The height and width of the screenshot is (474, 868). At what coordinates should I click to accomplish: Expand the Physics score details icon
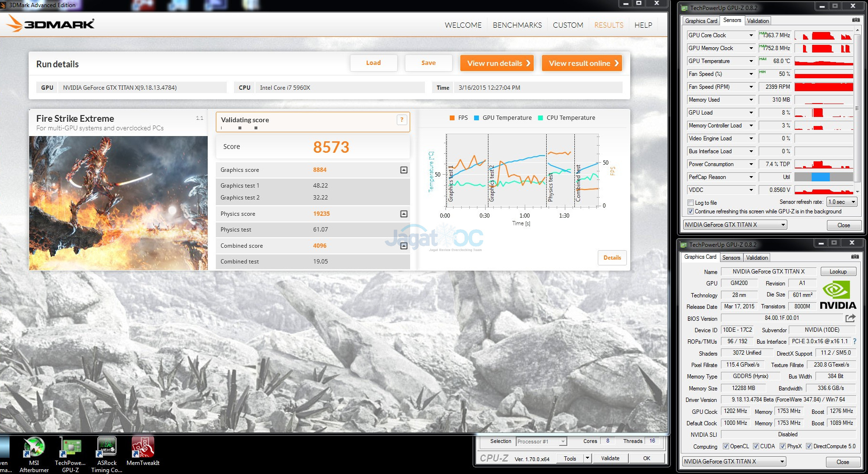coord(404,214)
